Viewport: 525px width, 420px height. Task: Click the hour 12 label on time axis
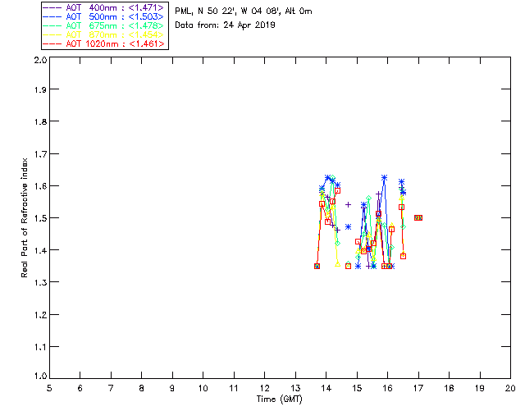(x=264, y=389)
